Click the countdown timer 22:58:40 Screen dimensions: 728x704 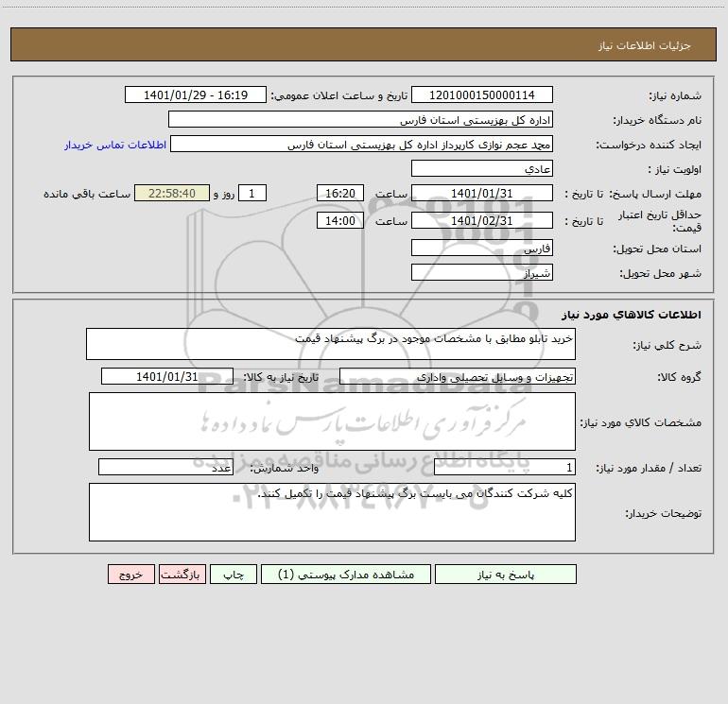[172, 193]
